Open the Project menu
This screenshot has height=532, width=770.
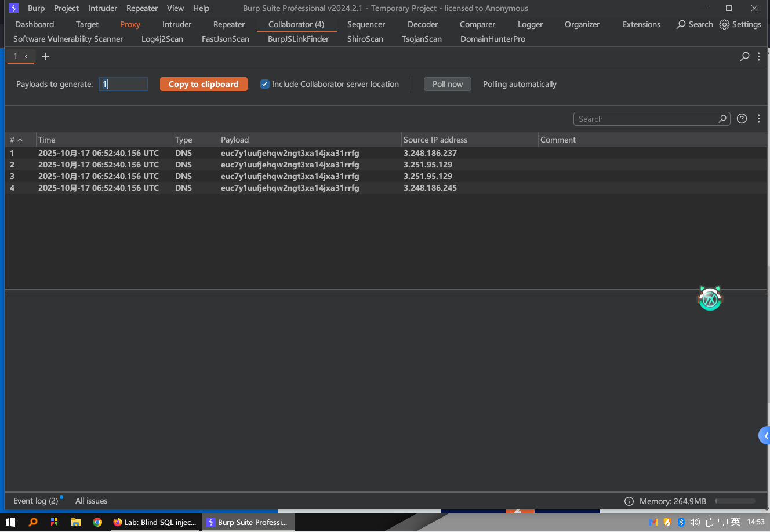tap(66, 8)
